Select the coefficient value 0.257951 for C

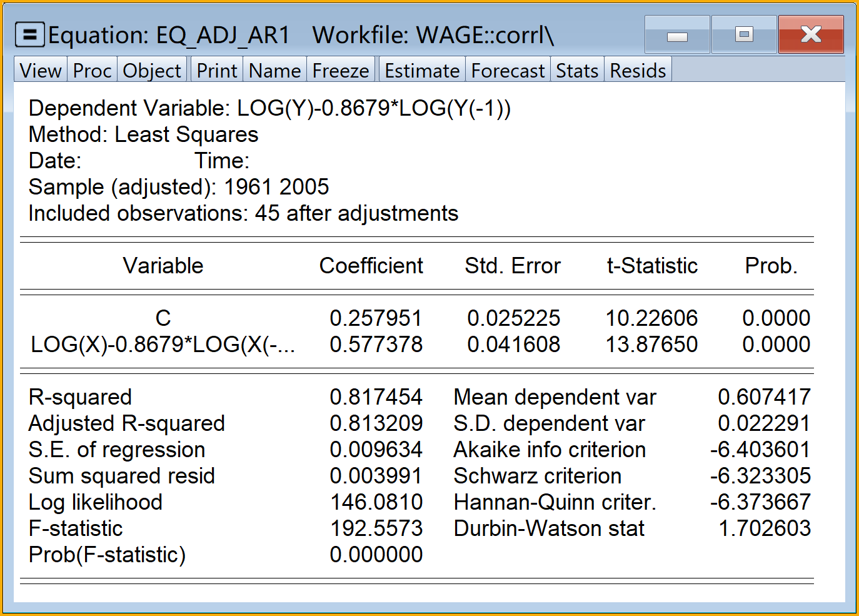coord(376,318)
